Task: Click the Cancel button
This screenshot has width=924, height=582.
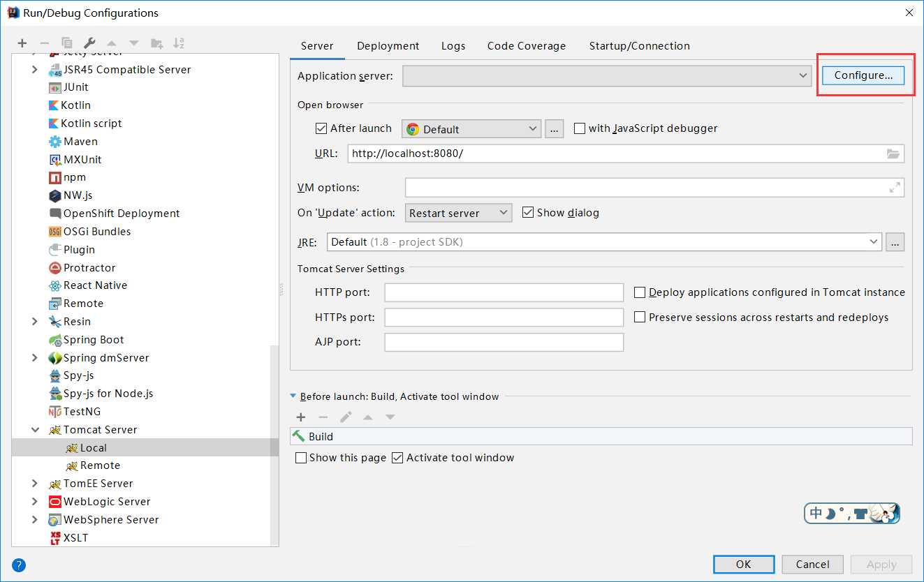Action: (813, 565)
